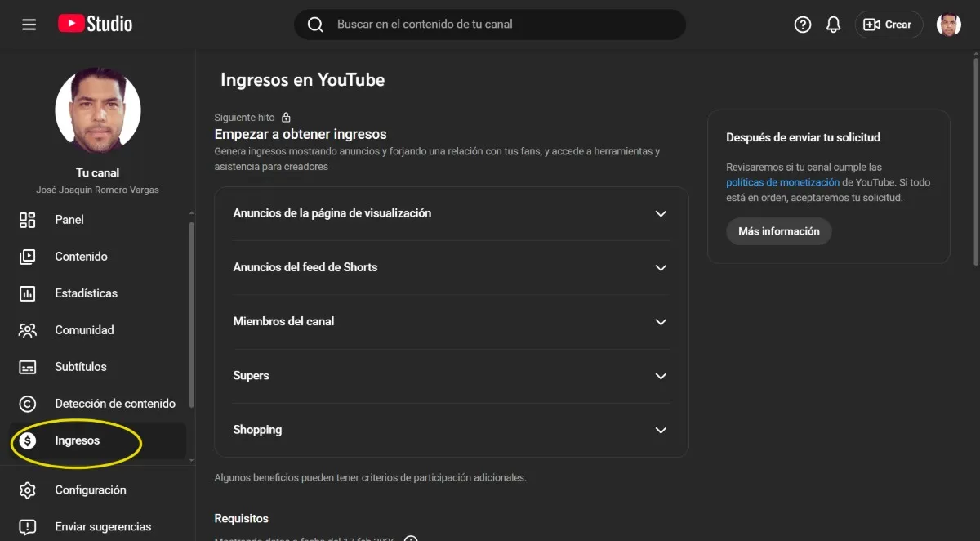Click the Más información button
Viewport: 980px width, 541px height.
coord(779,231)
